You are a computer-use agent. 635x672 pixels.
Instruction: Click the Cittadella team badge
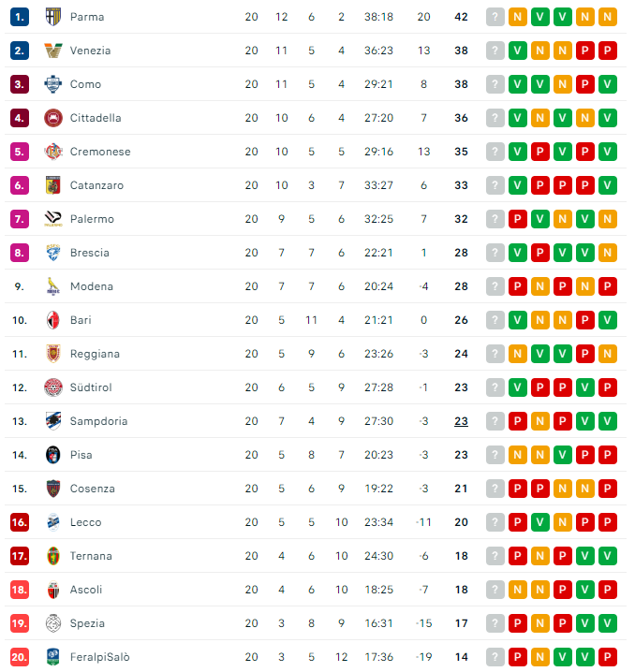coord(52,118)
